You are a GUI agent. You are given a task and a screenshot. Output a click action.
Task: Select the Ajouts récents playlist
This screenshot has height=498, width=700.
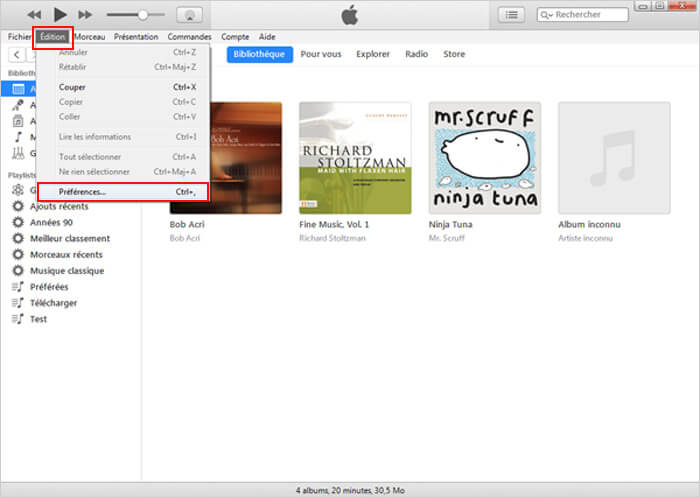[x=59, y=206]
